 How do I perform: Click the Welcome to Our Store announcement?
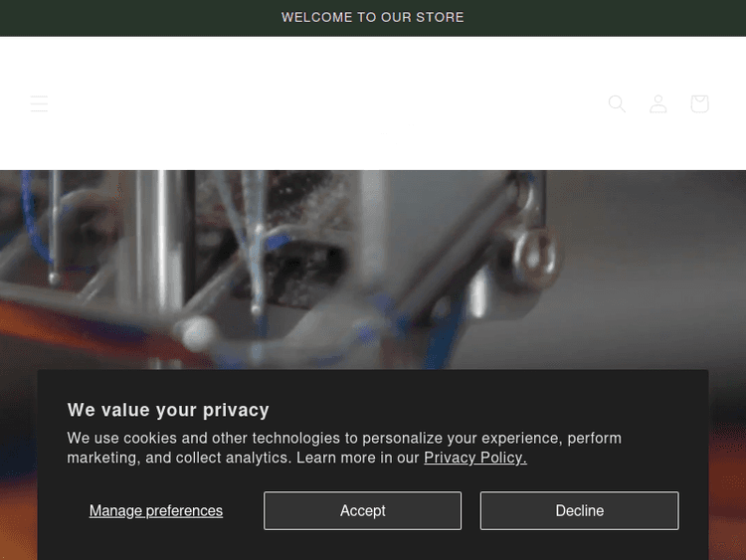click(373, 17)
